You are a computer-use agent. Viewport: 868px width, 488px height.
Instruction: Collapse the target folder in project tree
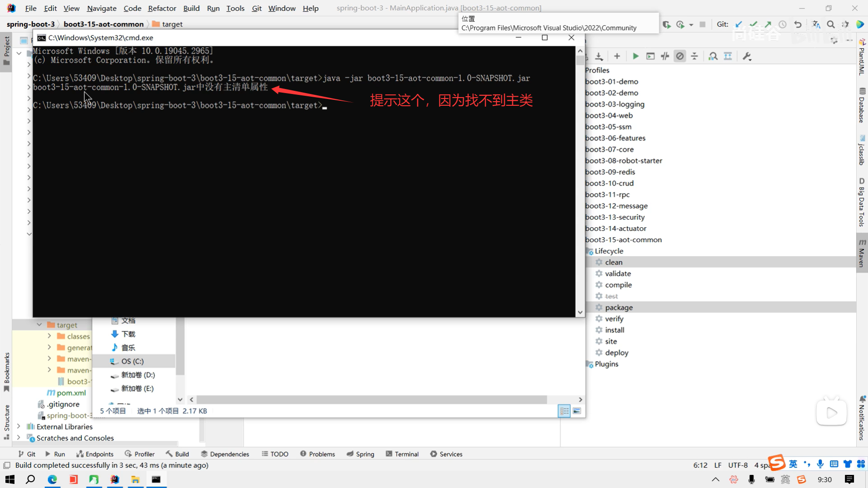point(39,325)
